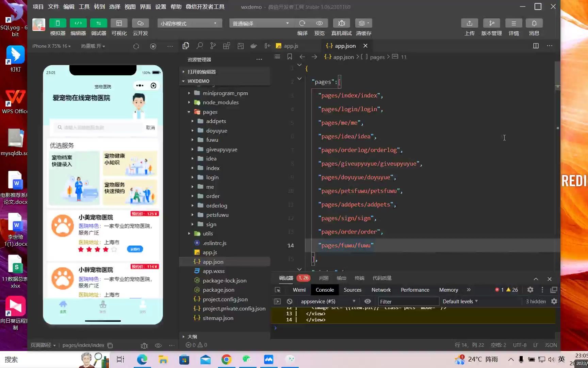
Task: Click the preview eye icon in toolbar
Action: click(319, 23)
